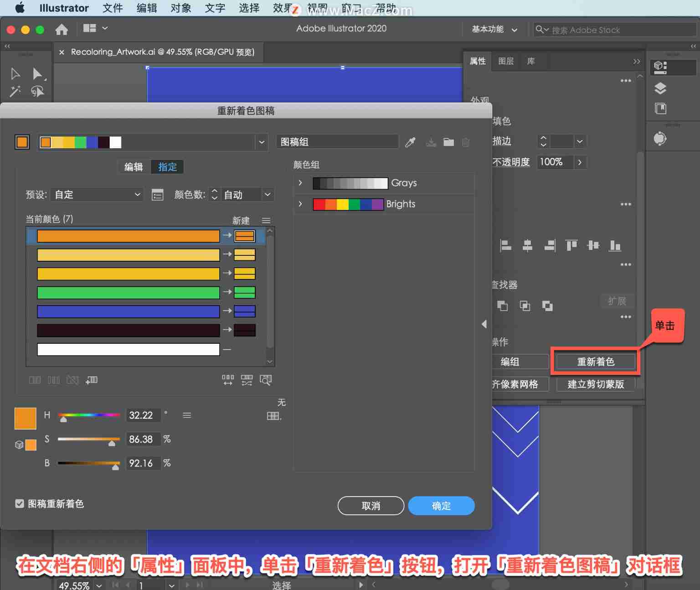Click the 取消 button
Image resolution: width=700 pixels, height=590 pixels.
[371, 506]
